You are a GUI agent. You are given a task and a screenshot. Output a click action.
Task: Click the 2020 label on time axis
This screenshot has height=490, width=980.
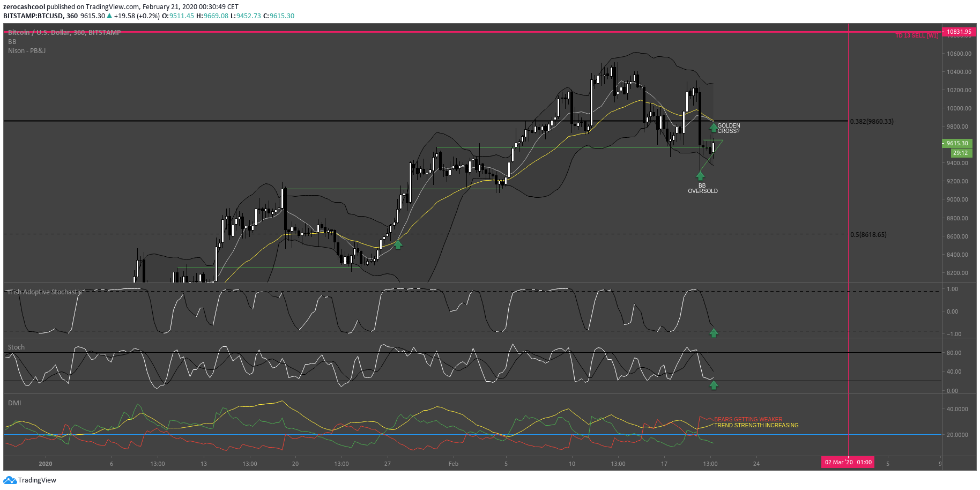[46, 464]
